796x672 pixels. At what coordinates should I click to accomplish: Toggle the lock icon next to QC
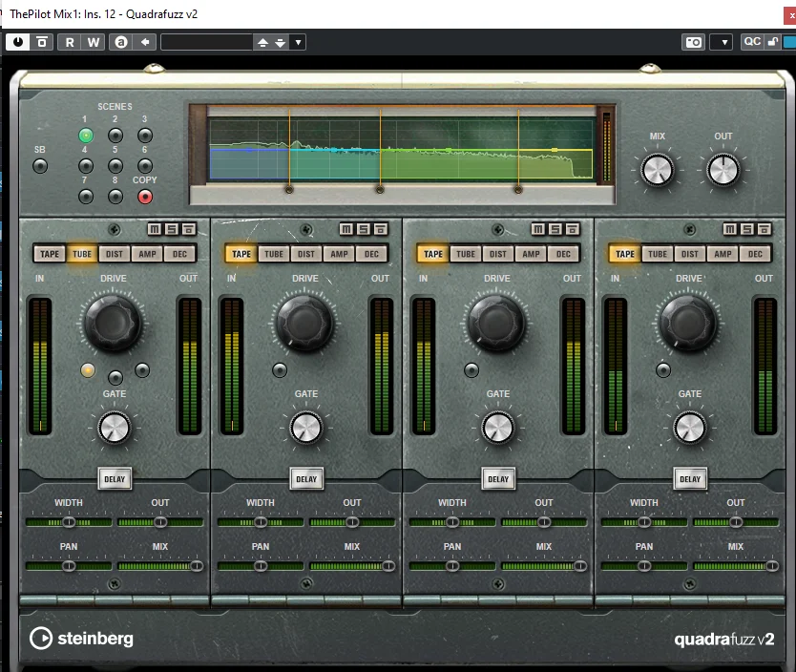[773, 42]
